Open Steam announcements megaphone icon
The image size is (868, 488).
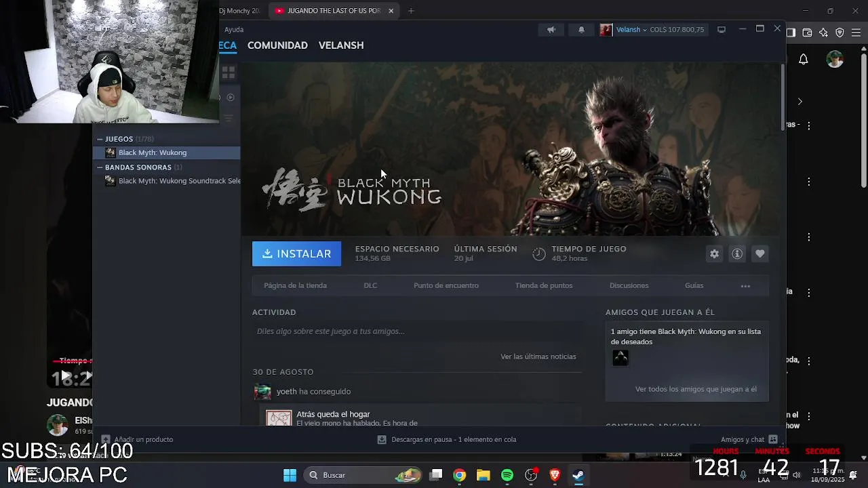(x=551, y=30)
